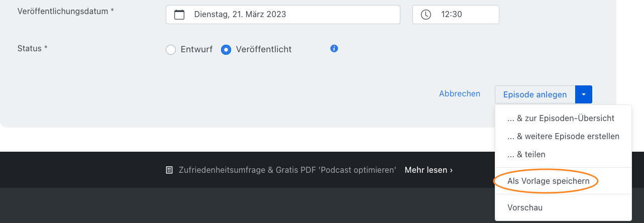Select the '... & teilen' menu entry
Image resolution: width=644 pixels, height=223 pixels.
[x=526, y=155]
